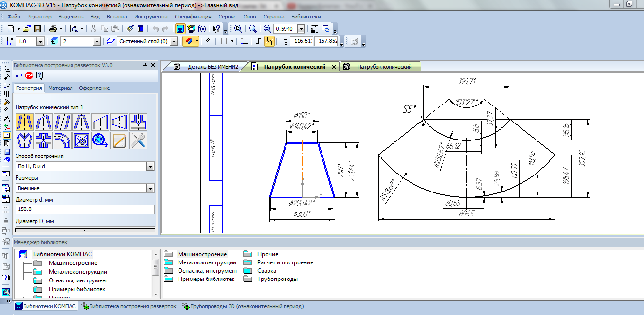Click the red STOP icon in library panel

29,75
